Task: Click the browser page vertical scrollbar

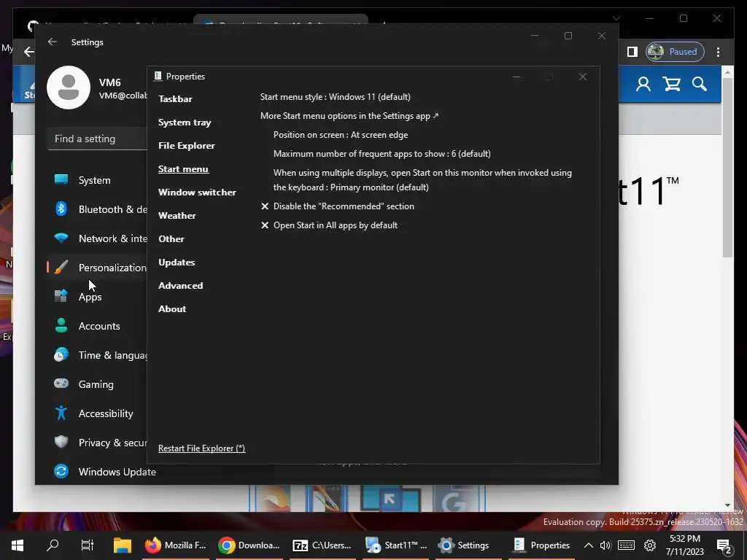Action: (727, 167)
